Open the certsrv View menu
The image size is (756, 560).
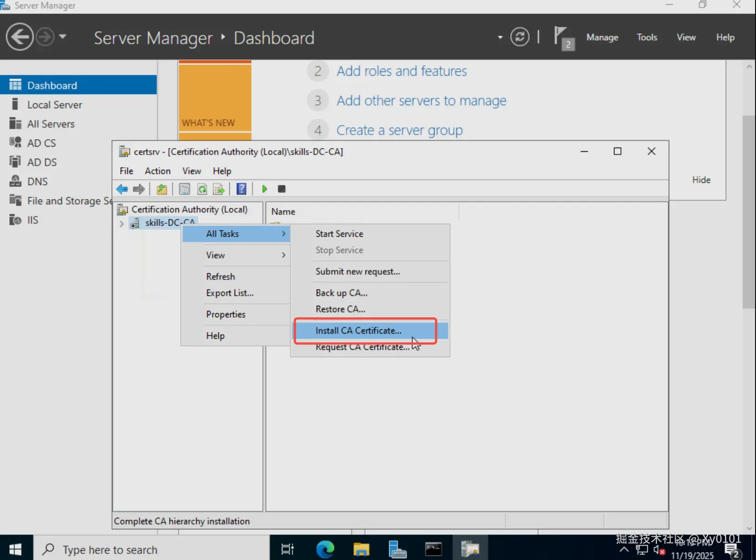tap(192, 171)
